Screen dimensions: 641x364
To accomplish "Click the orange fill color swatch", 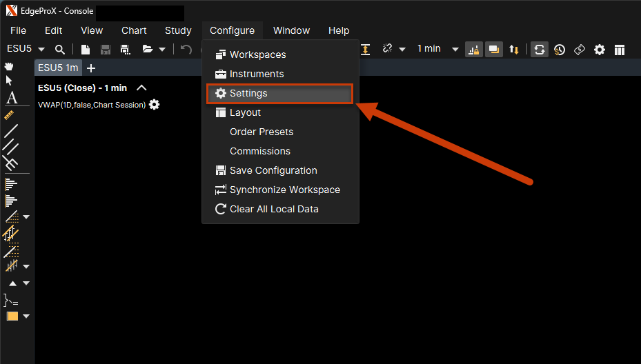I will [12, 316].
